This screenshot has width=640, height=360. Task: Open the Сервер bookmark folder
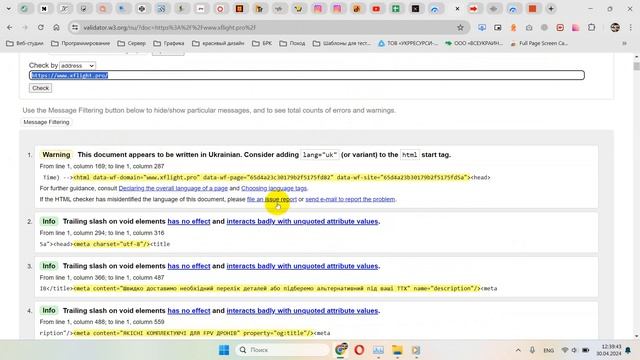pyautogui.click(x=131, y=43)
